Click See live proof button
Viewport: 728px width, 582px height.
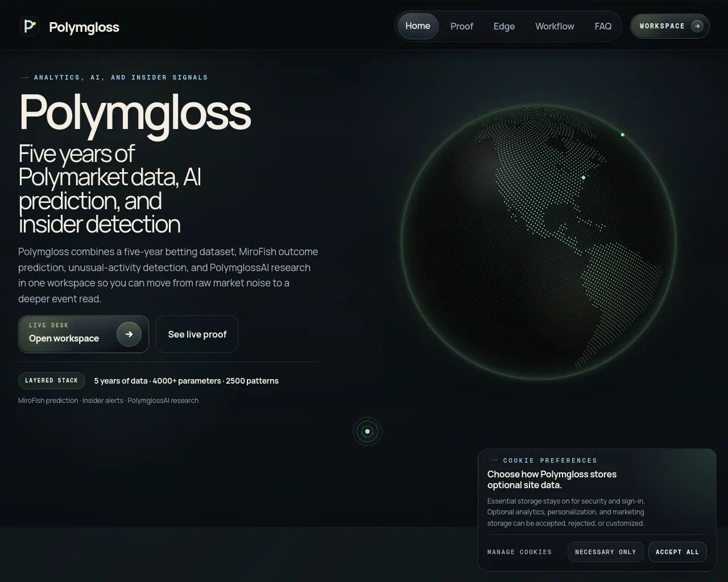click(197, 334)
